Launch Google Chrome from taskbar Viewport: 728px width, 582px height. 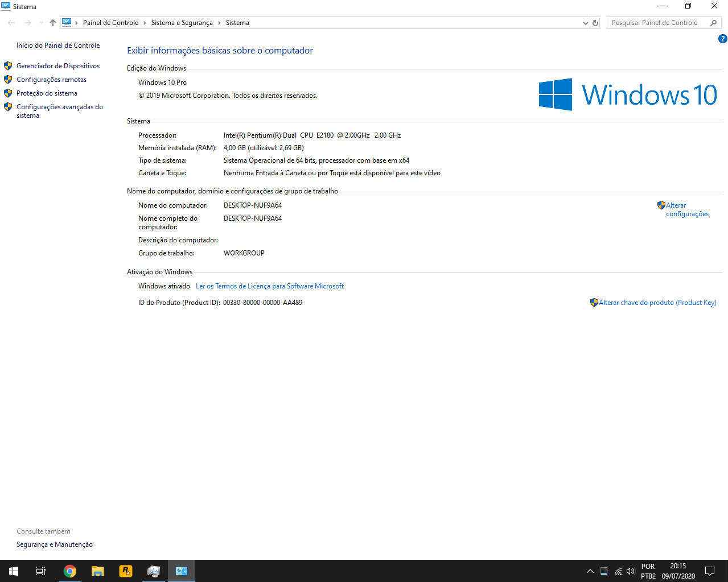tap(69, 571)
